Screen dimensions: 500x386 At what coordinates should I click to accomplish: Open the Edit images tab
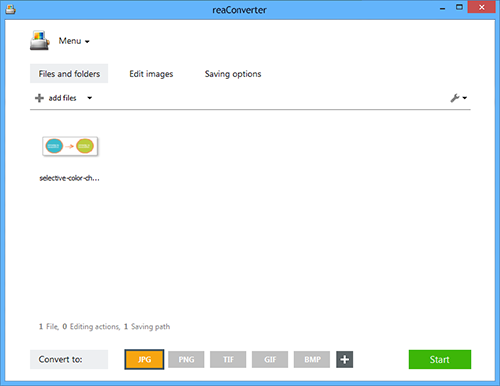click(151, 74)
